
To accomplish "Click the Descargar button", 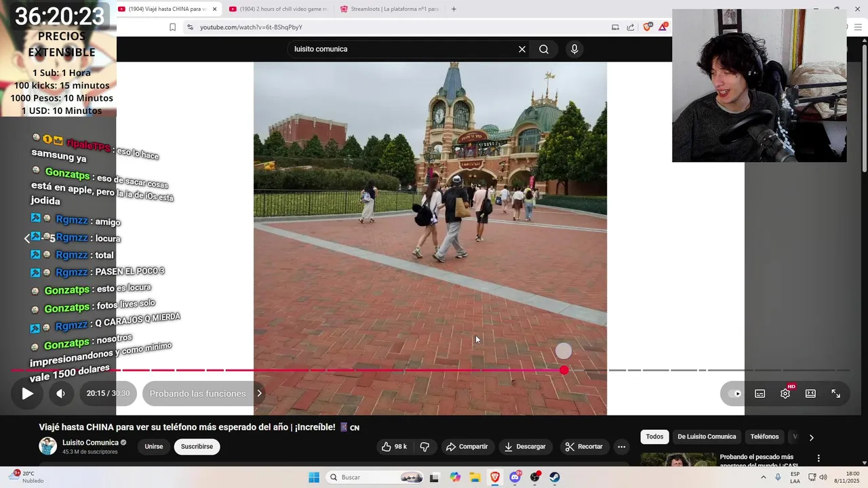I will 525,447.
